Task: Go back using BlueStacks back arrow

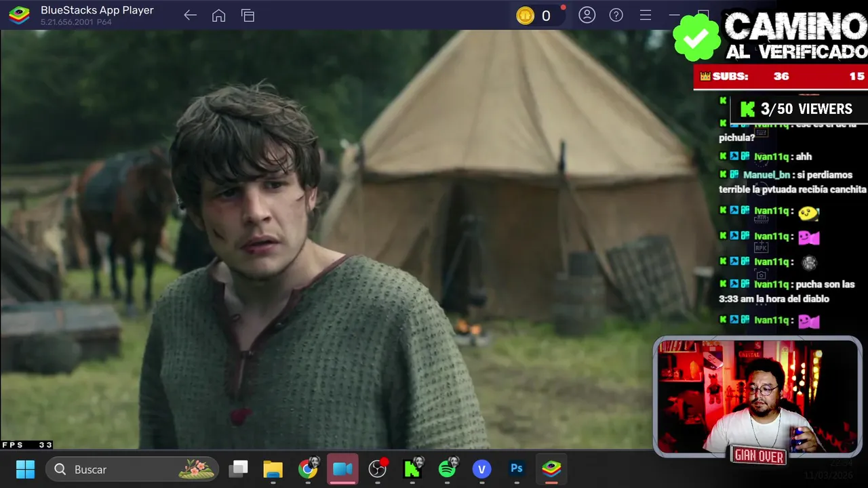Action: point(190,16)
